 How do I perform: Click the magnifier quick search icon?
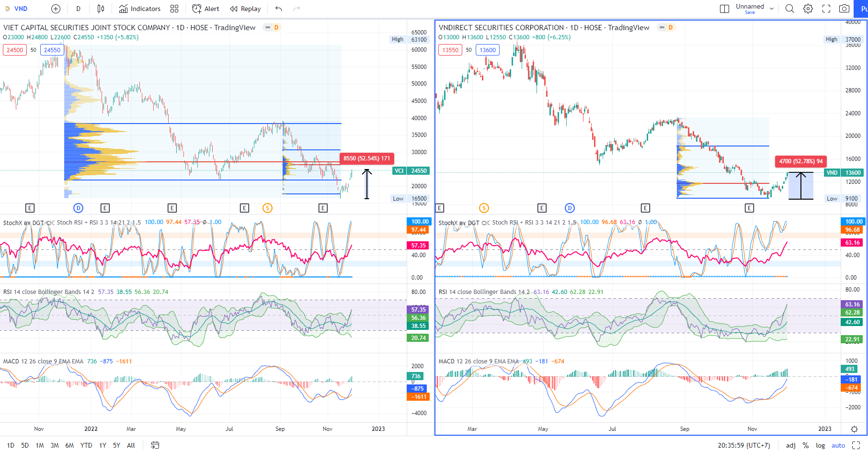[x=790, y=9]
